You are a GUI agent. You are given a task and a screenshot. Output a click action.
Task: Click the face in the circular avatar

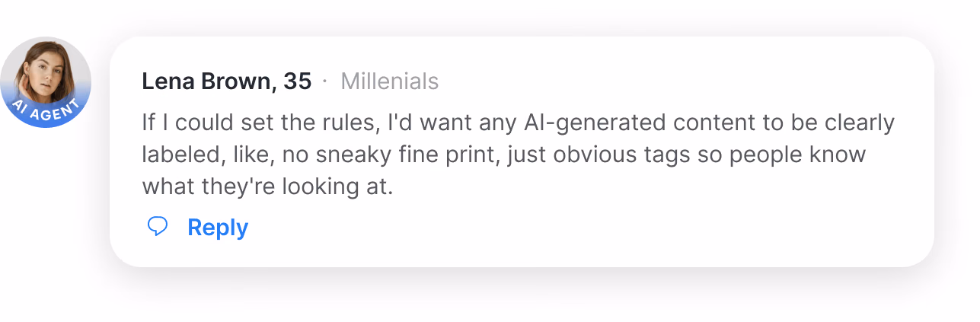pyautogui.click(x=43, y=69)
